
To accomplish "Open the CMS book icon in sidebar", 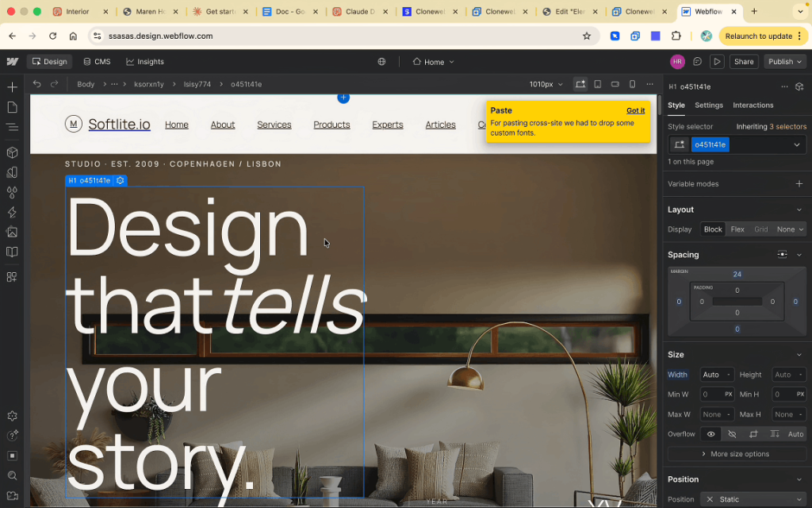I will [12, 252].
